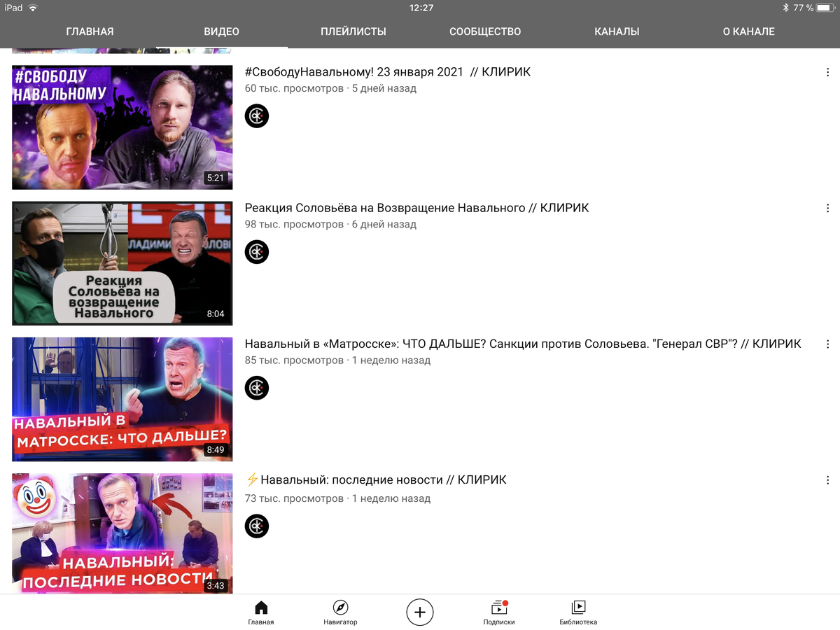This screenshot has width=840, height=630.
Task: Open title 'Реакция Соловьёва на Возвращение Навального'
Action: (x=417, y=208)
